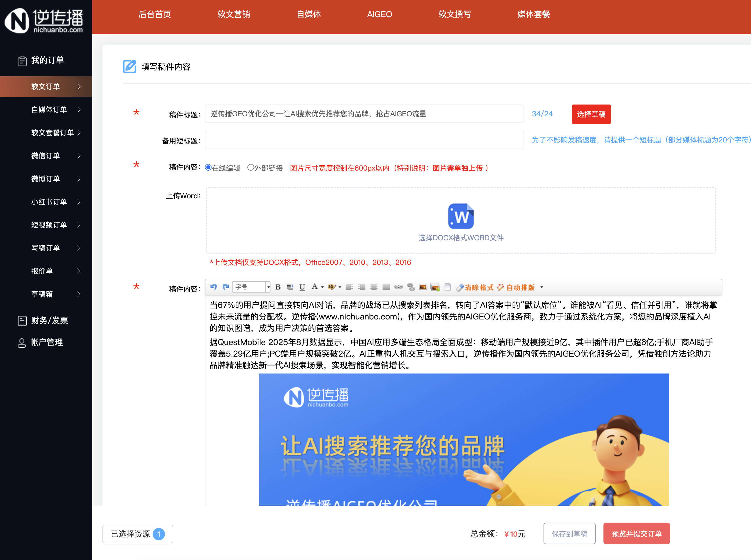The width and height of the screenshot is (751, 560).
Task: Align text right in the editor
Action: [362, 287]
